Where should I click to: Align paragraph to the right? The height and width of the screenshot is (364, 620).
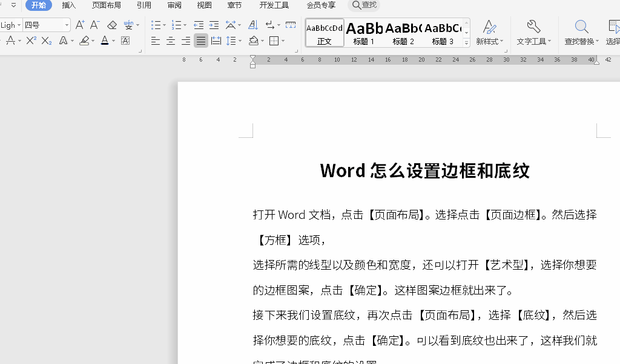click(x=186, y=41)
